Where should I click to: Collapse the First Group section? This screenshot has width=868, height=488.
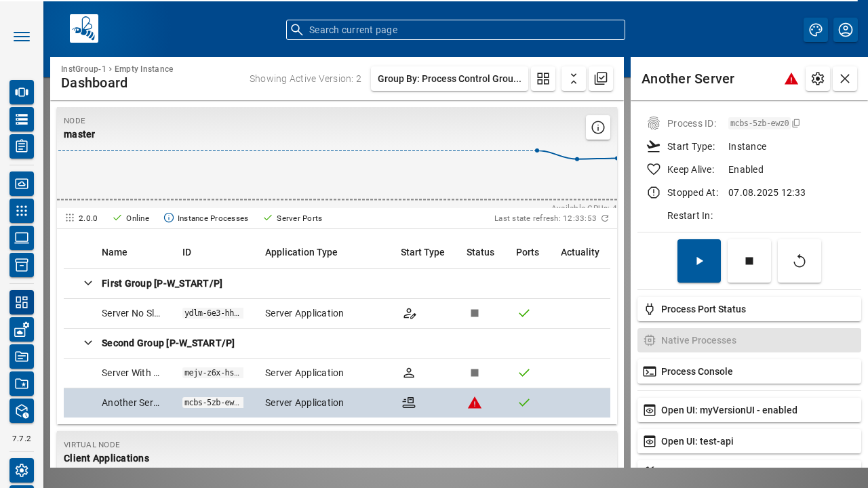pos(88,283)
